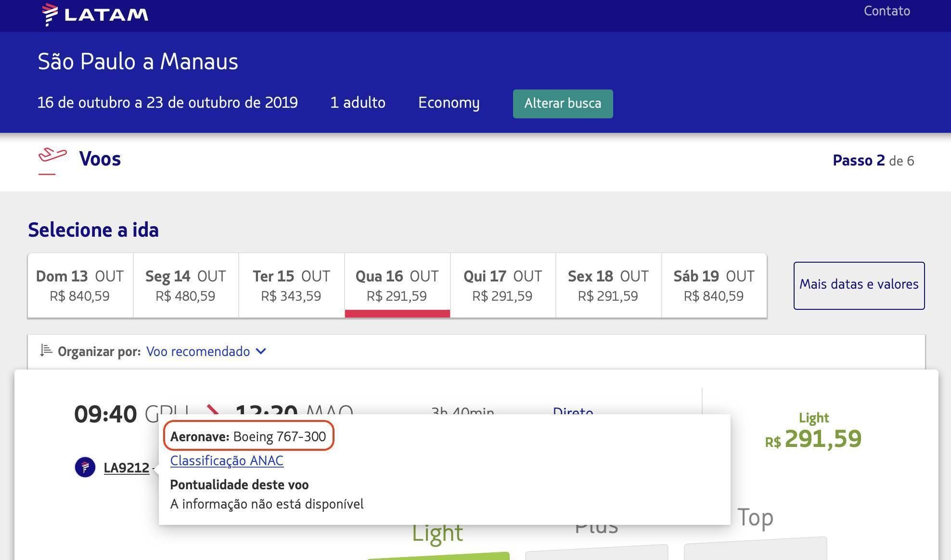Select the Light fare R$ 291,59
This screenshot has height=560, width=951.
(813, 431)
